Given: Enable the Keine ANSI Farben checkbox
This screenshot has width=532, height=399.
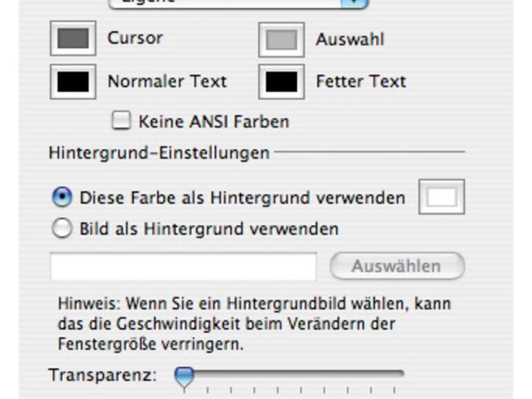Looking at the screenshot, I should pyautogui.click(x=121, y=121).
